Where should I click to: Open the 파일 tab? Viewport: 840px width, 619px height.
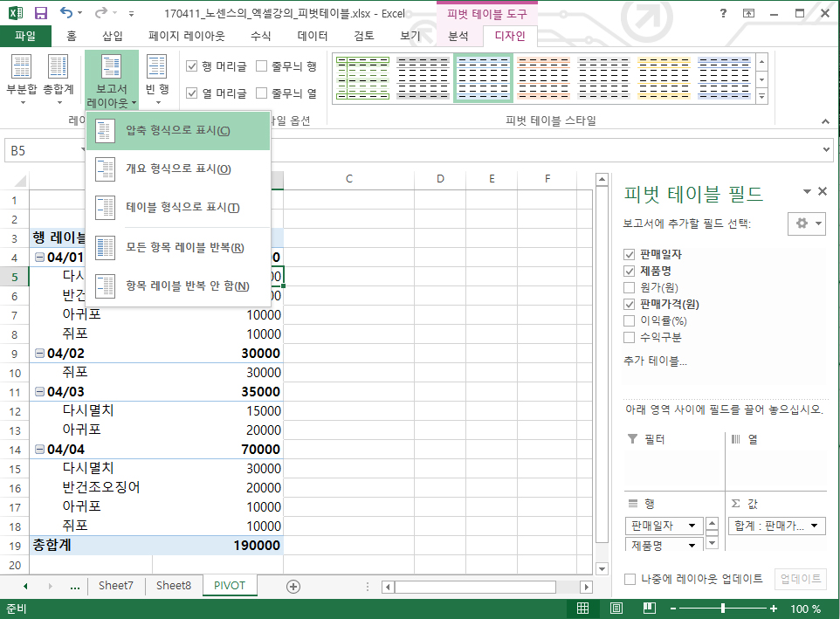(25, 36)
